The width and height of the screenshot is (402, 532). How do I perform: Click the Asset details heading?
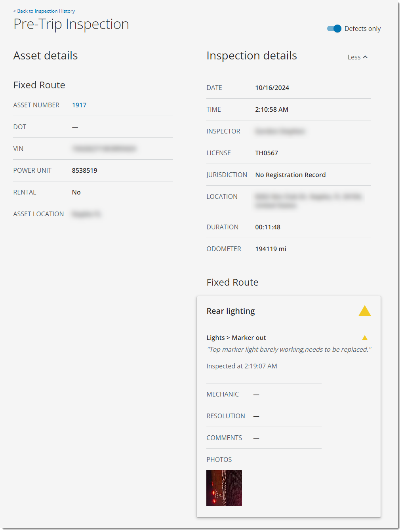46,55
